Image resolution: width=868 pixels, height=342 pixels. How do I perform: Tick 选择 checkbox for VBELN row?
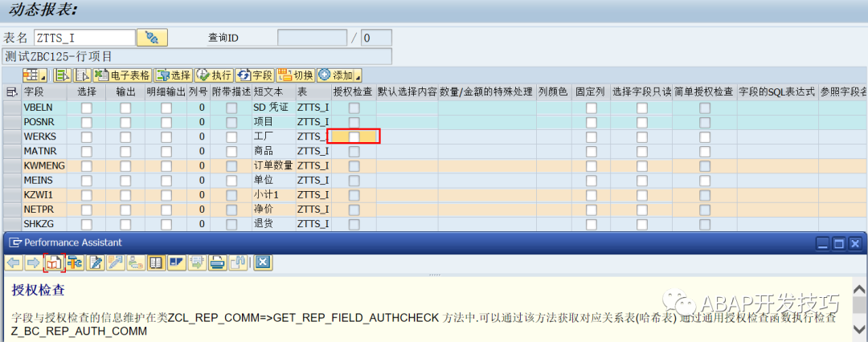pos(86,108)
